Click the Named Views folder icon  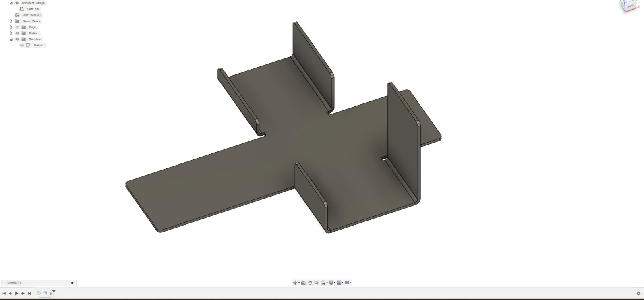pos(17,21)
